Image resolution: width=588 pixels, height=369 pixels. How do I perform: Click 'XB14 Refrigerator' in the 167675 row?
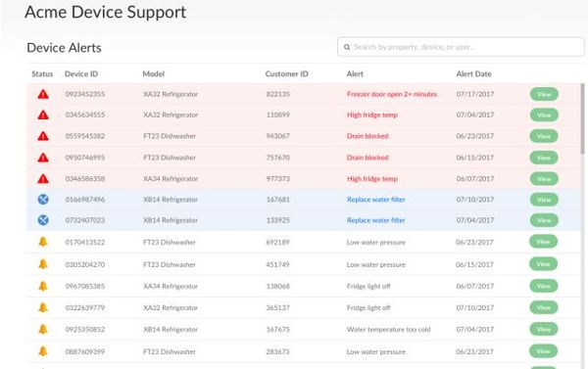tap(171, 330)
